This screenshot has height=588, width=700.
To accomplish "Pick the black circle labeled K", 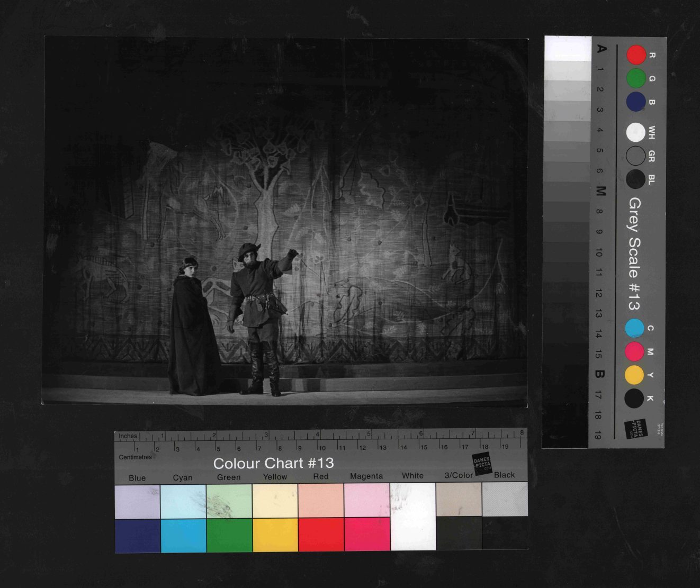I will [634, 399].
